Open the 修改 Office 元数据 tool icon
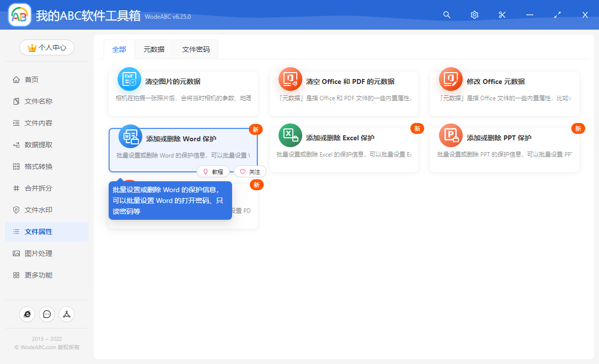The image size is (599, 364). point(450,79)
